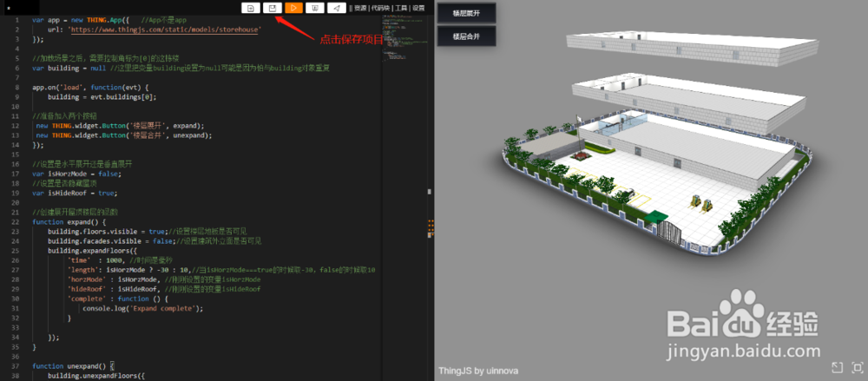
Task: Click the app.on('load') code line
Action: 91,87
